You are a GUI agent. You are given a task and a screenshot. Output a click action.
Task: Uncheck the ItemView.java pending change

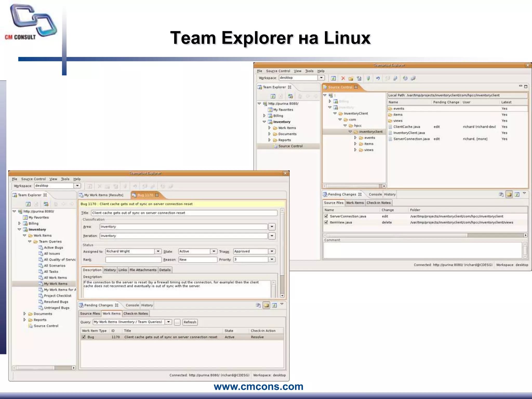pos(326,222)
